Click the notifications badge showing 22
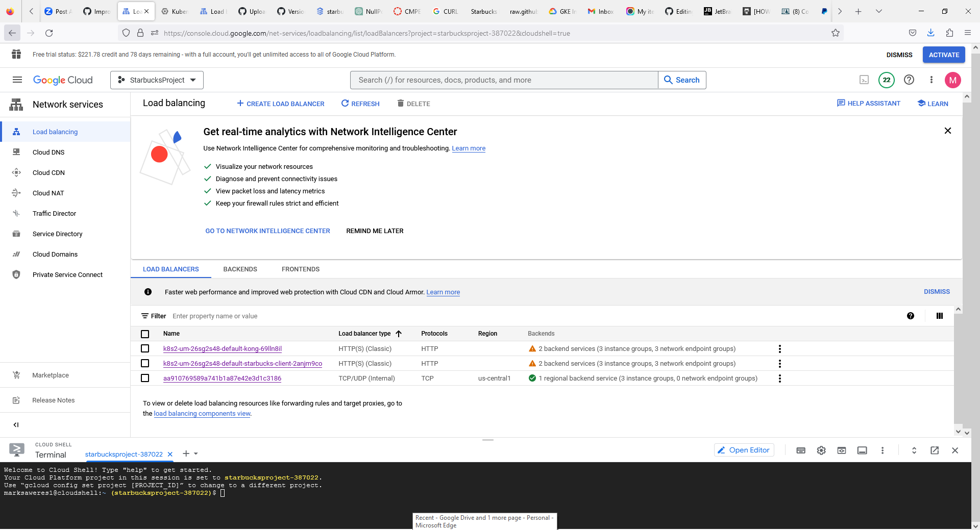Image resolution: width=980 pixels, height=530 pixels. (x=887, y=80)
